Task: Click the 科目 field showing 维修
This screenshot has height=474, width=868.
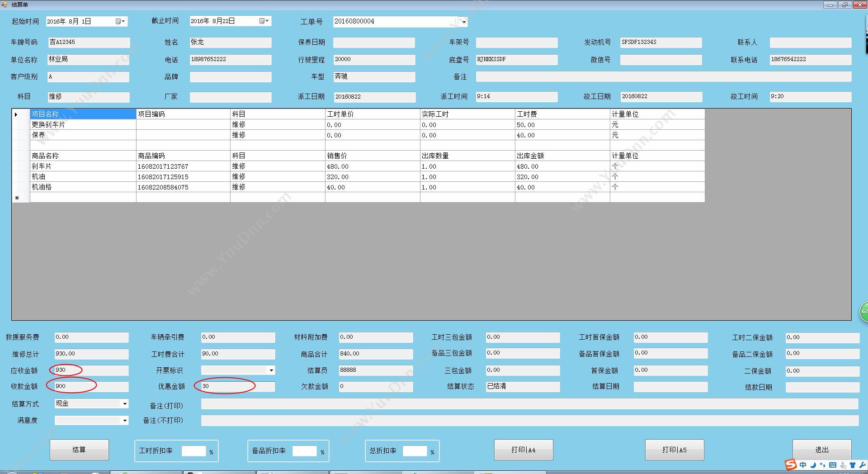Action: coord(89,97)
